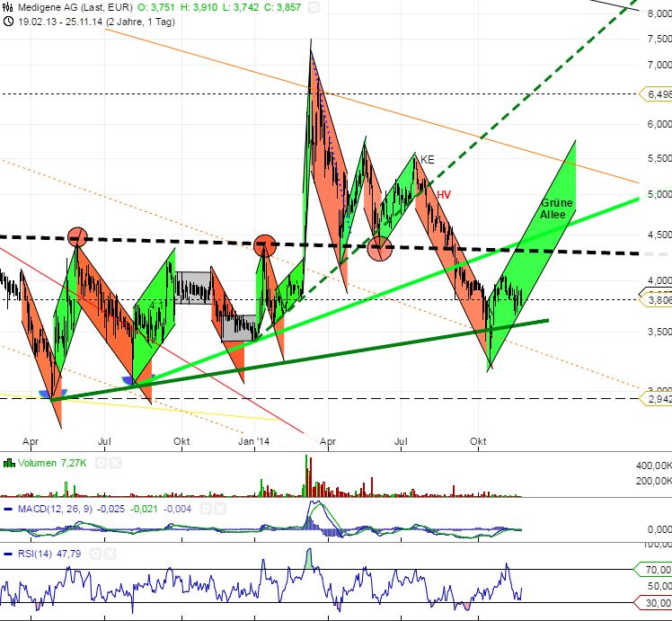Open the MACD indicator settings gear
672x621 pixels.
click(206, 510)
